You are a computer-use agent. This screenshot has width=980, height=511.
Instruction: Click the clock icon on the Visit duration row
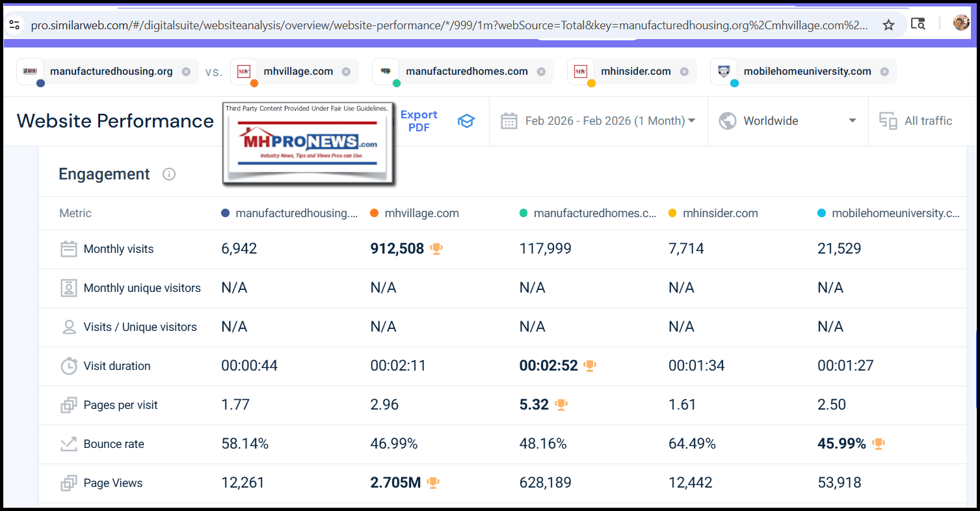point(68,365)
